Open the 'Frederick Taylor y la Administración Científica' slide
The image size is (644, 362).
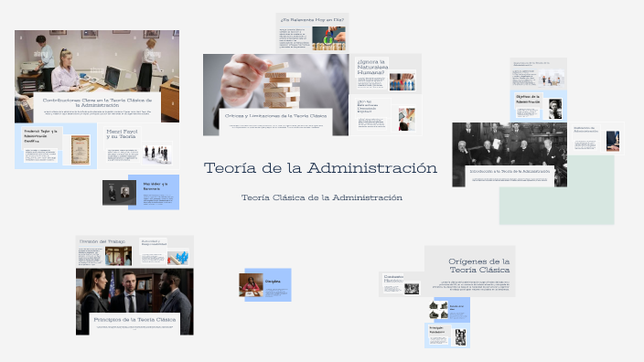pos(56,145)
